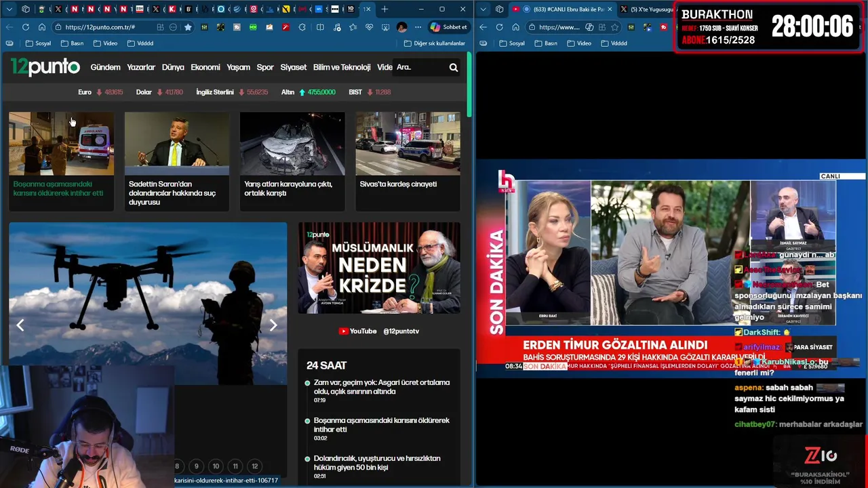Open the Spor menu item
The height and width of the screenshot is (488, 868).
coord(265,67)
